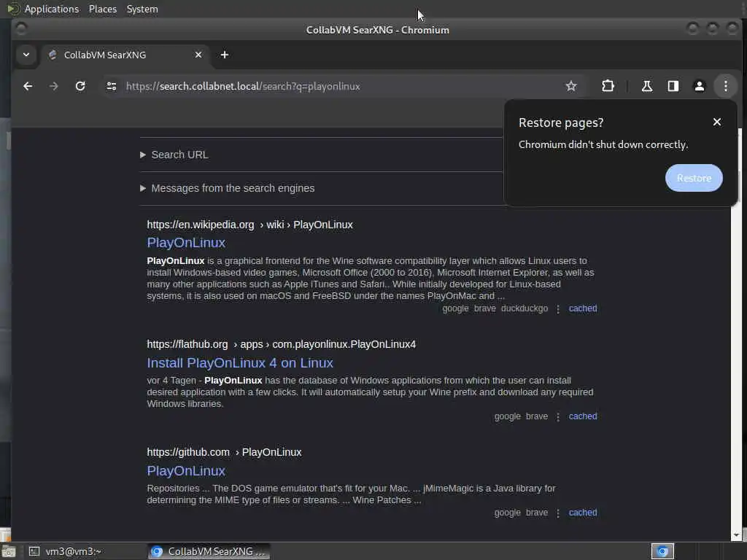Open the Extensions puzzle icon
The width and height of the screenshot is (747, 560).
pos(608,86)
